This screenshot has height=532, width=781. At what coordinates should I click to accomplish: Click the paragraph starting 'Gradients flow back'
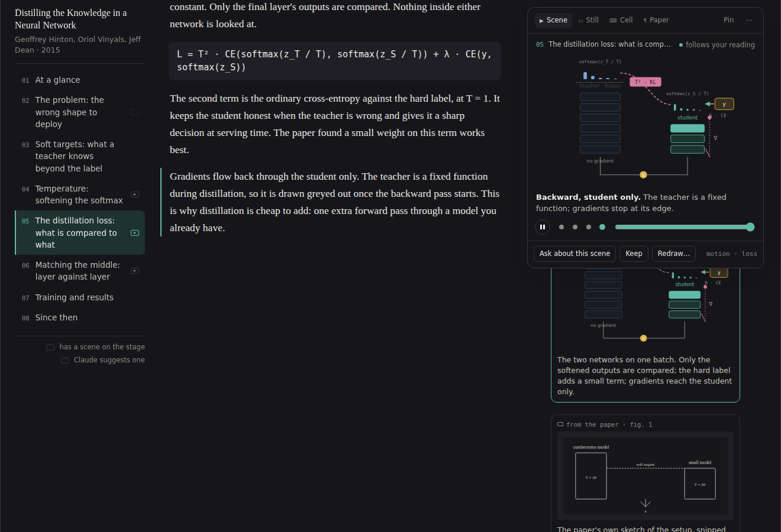(335, 202)
